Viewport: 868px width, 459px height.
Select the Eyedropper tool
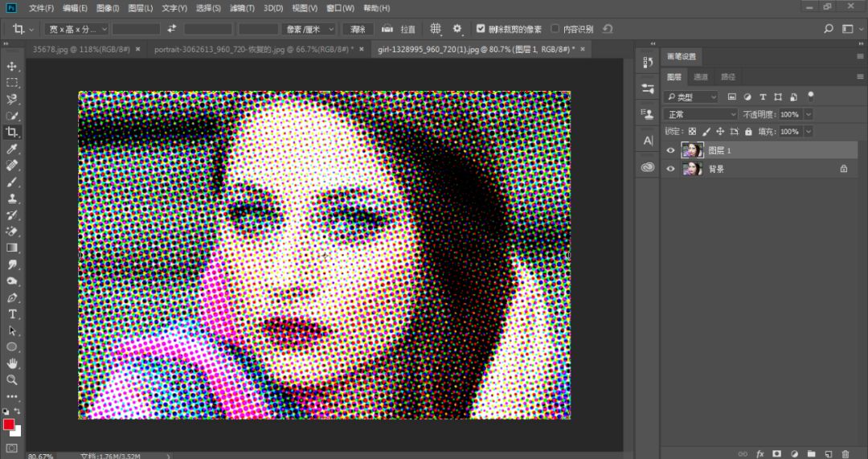click(12, 149)
